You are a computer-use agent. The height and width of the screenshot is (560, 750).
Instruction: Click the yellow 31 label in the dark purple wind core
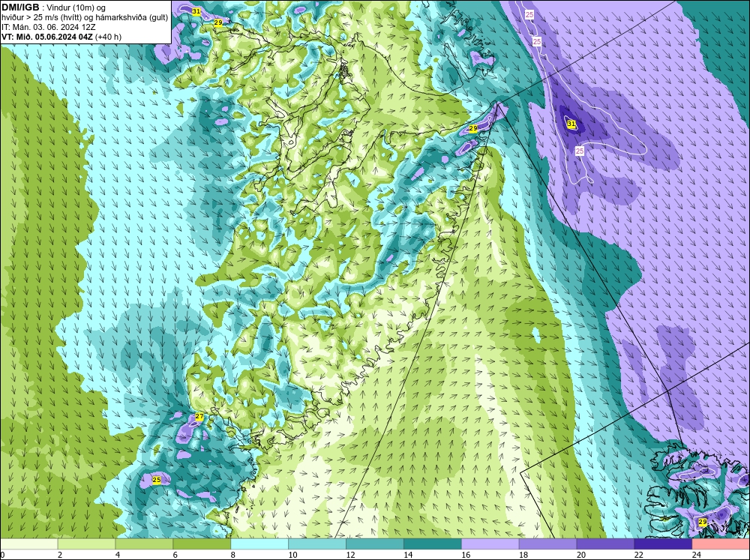click(571, 124)
